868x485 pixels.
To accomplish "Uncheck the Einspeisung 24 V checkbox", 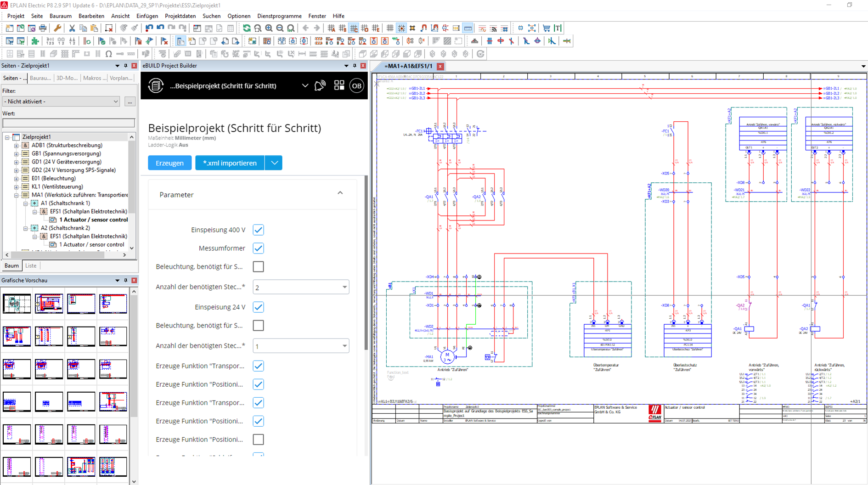I will pos(258,307).
